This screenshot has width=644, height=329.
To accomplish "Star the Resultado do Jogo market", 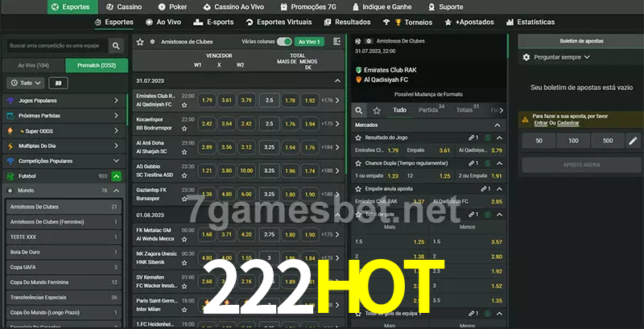I will tap(357, 138).
